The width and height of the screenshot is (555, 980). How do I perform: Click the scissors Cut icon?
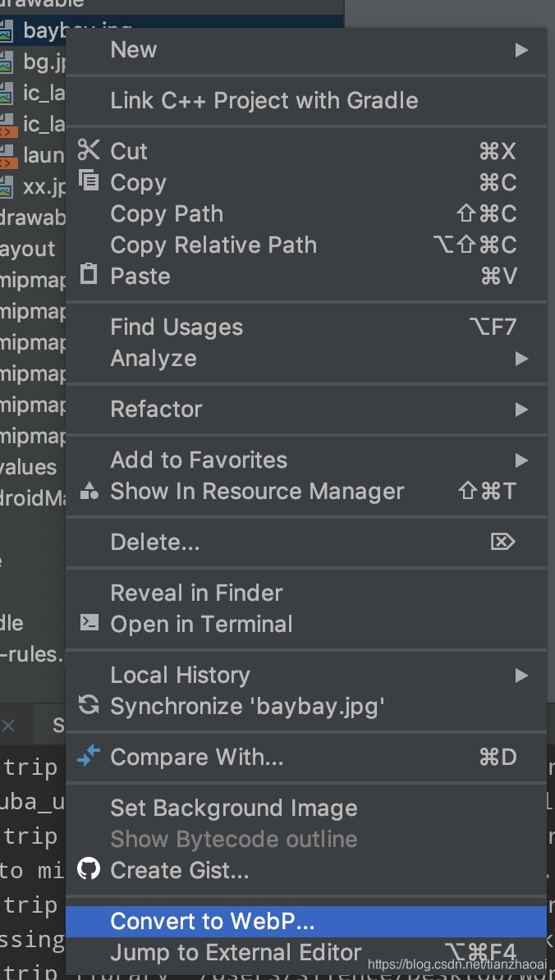coord(88,150)
